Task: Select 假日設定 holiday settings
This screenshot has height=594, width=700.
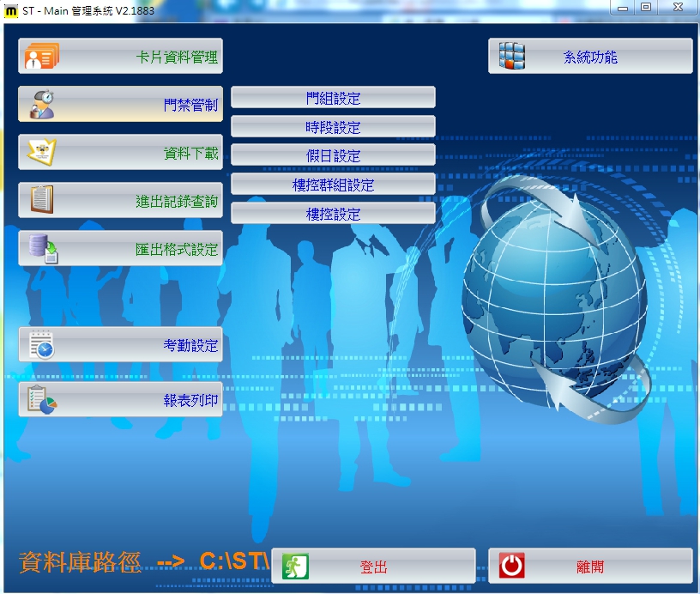Action: (333, 155)
